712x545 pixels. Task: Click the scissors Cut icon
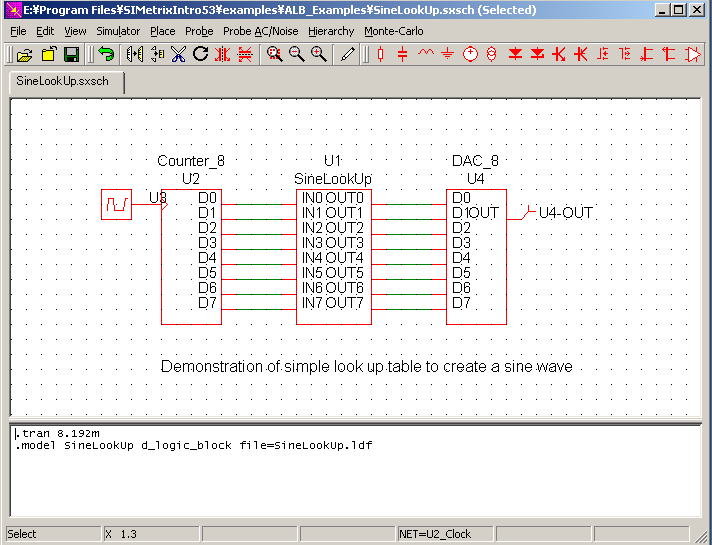[178, 54]
